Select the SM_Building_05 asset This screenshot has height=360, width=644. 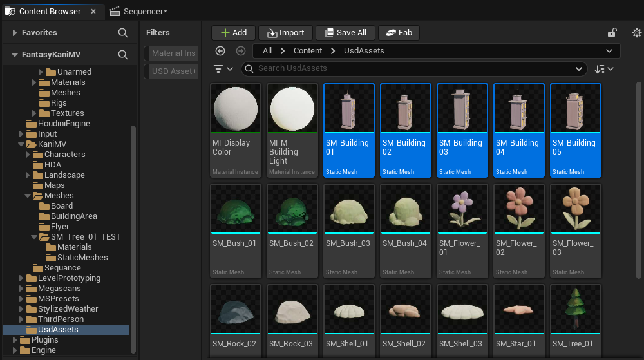(576, 131)
